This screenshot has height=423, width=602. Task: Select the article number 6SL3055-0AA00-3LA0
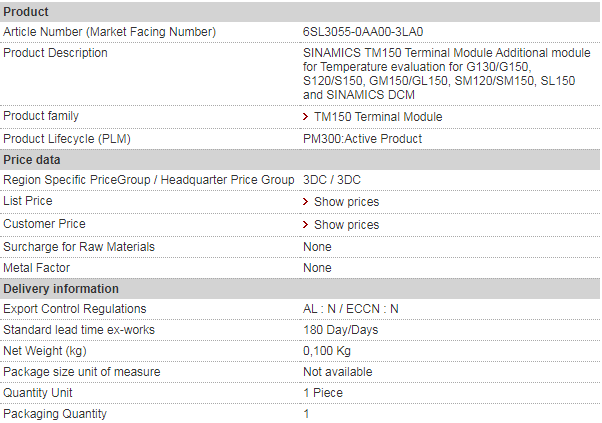coord(363,32)
